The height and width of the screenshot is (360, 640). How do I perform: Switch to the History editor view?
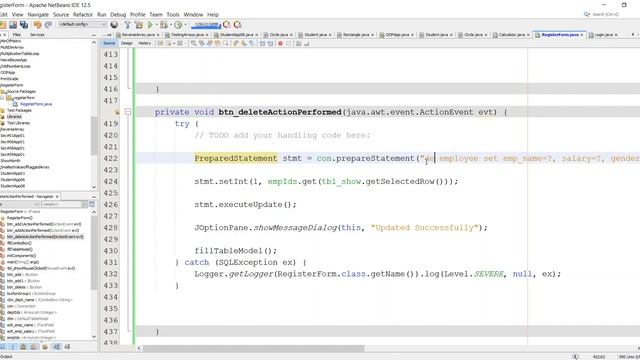pyautogui.click(x=144, y=43)
